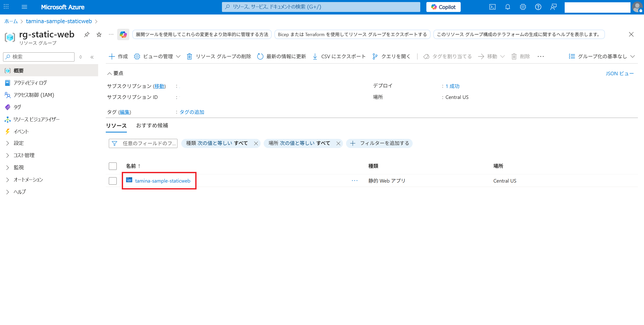The width and height of the screenshot is (644, 325).
Task: Open ビューの管理 dropdown
Action: [158, 56]
